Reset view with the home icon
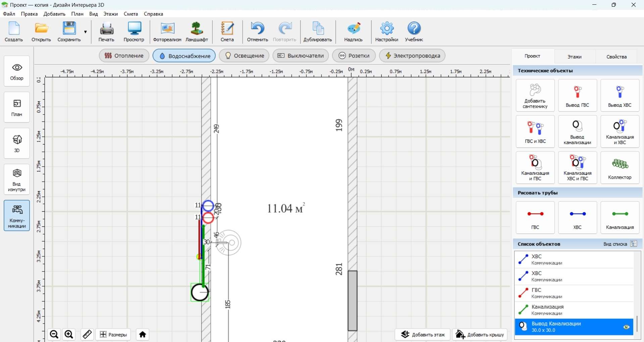Viewport: 644px width, 342px height. [143, 334]
